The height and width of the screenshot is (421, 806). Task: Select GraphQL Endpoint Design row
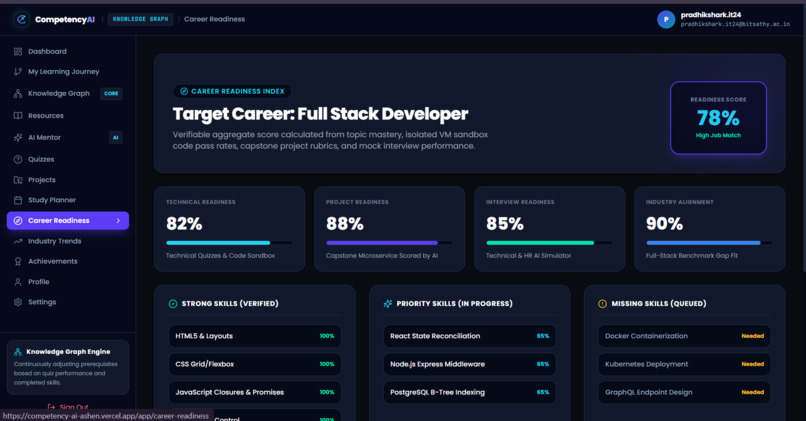click(x=685, y=392)
